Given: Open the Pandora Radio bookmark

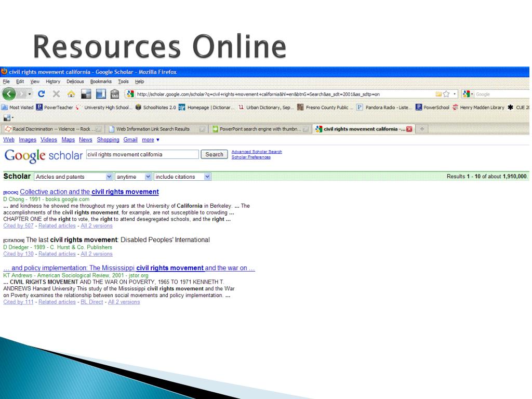Looking at the screenshot, I should 384,107.
